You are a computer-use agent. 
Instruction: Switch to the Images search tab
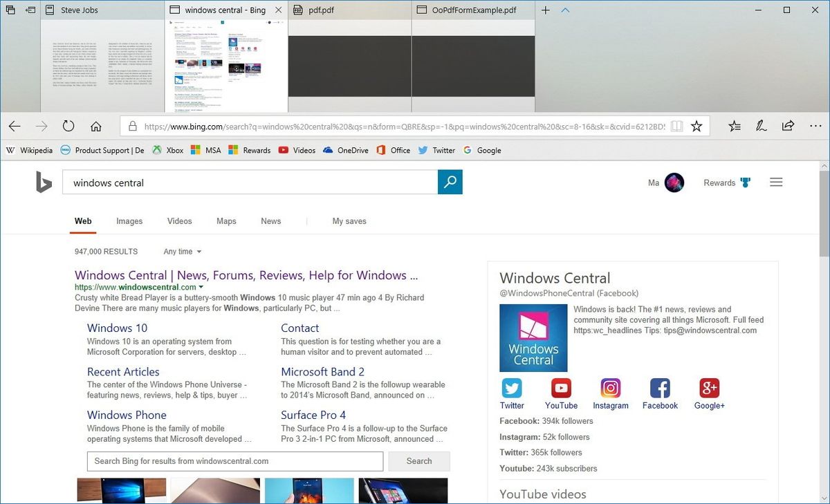pos(129,221)
